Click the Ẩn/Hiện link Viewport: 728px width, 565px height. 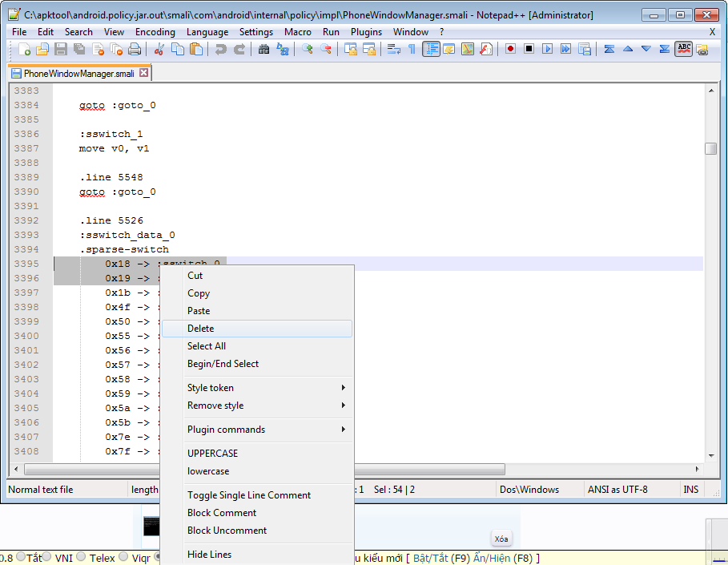click(492, 558)
